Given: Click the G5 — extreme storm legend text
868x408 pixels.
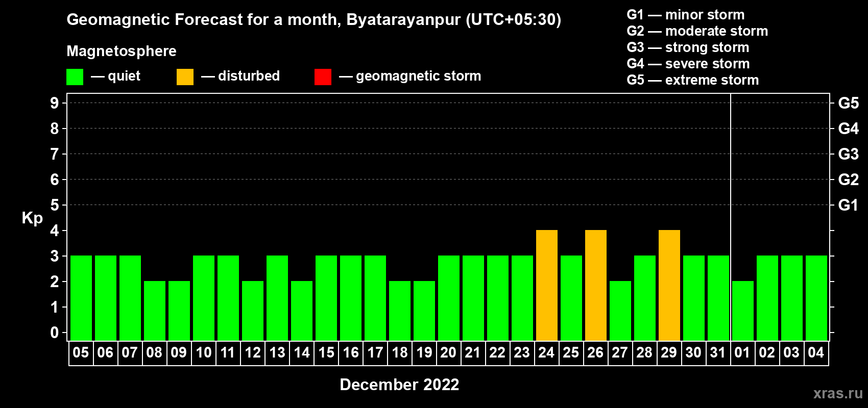Looking at the screenshot, I should tap(693, 80).
